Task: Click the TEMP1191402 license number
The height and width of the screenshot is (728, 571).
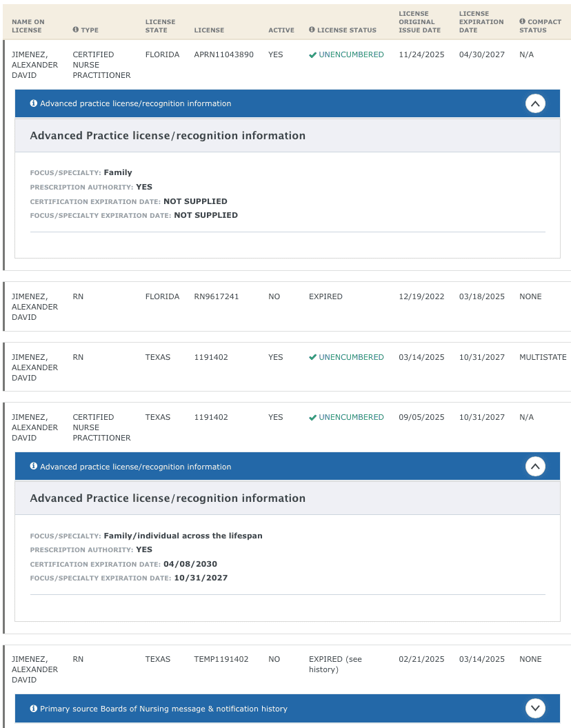Action: [222, 659]
